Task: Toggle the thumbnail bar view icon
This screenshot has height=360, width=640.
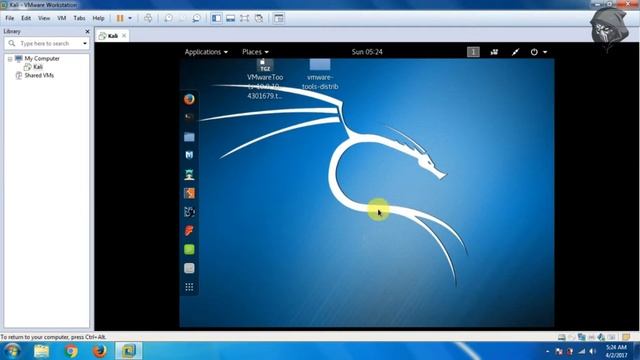Action: coord(231,18)
